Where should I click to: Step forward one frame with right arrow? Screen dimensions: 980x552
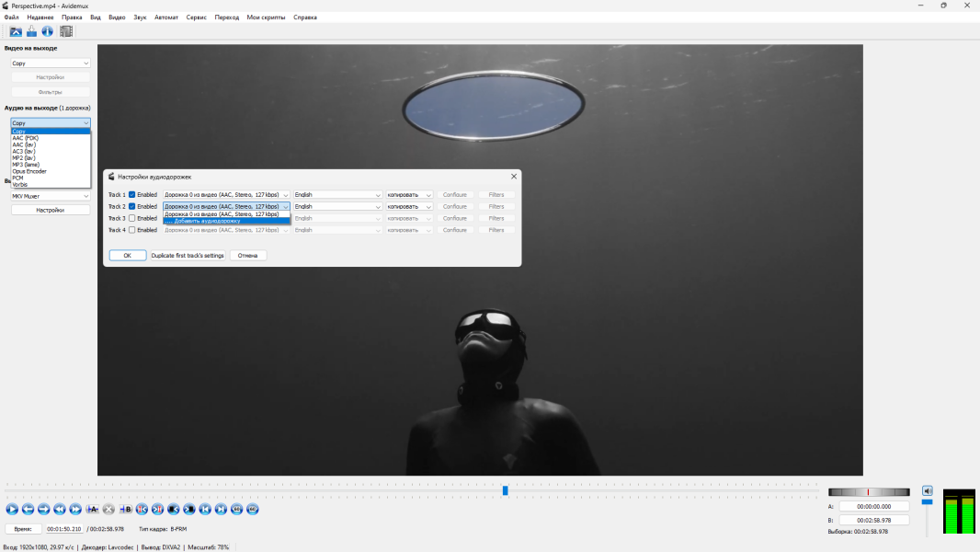coord(44,510)
